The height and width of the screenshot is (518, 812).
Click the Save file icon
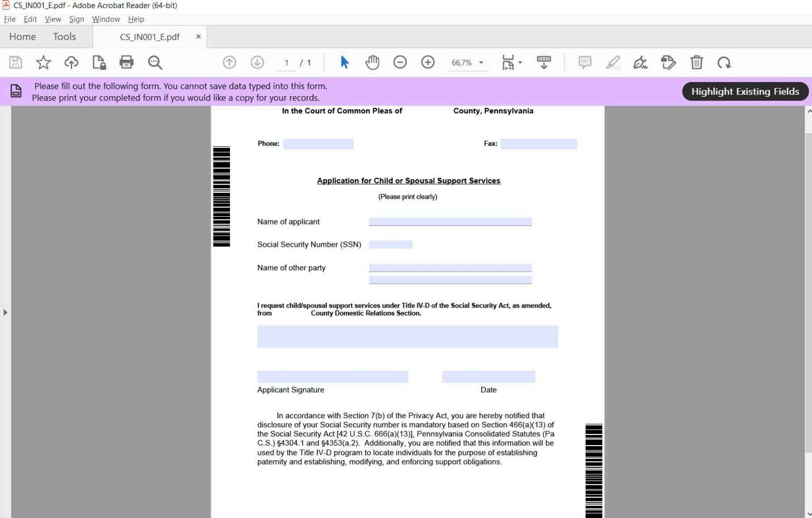(16, 62)
